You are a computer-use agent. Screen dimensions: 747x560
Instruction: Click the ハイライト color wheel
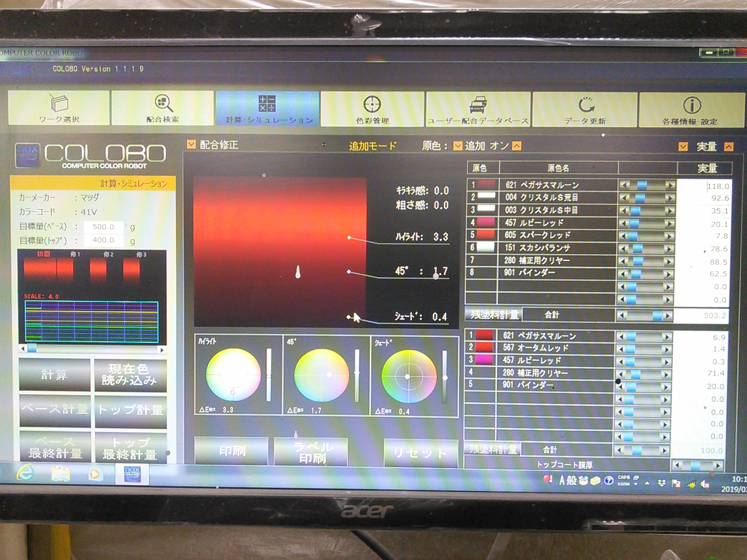tap(233, 375)
